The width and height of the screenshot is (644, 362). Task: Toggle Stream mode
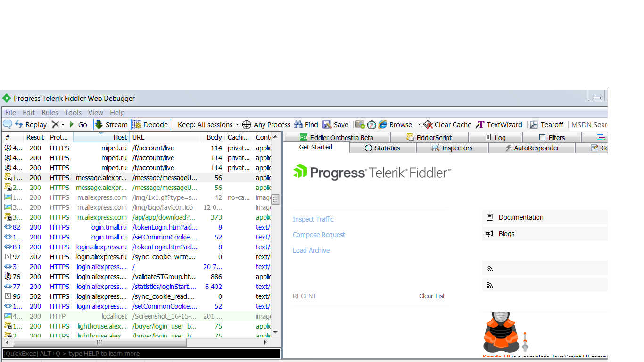[111, 124]
